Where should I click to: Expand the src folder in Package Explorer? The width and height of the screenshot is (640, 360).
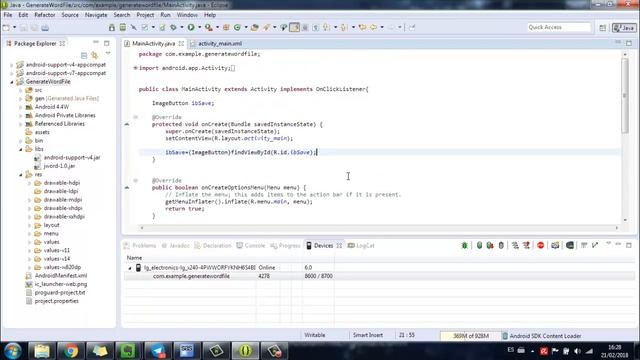(x=21, y=90)
